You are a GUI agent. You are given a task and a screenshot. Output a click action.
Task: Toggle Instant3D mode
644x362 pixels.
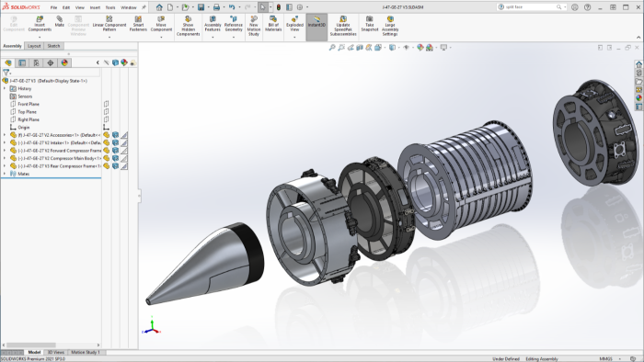point(316,26)
